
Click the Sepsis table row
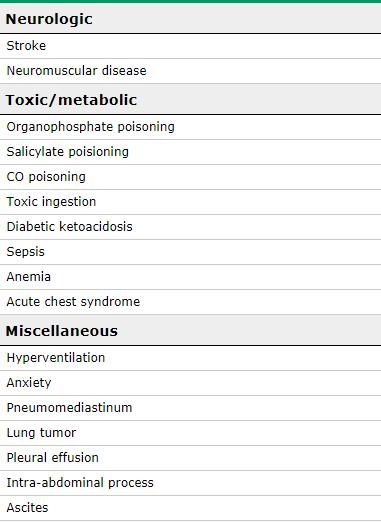coord(190,252)
